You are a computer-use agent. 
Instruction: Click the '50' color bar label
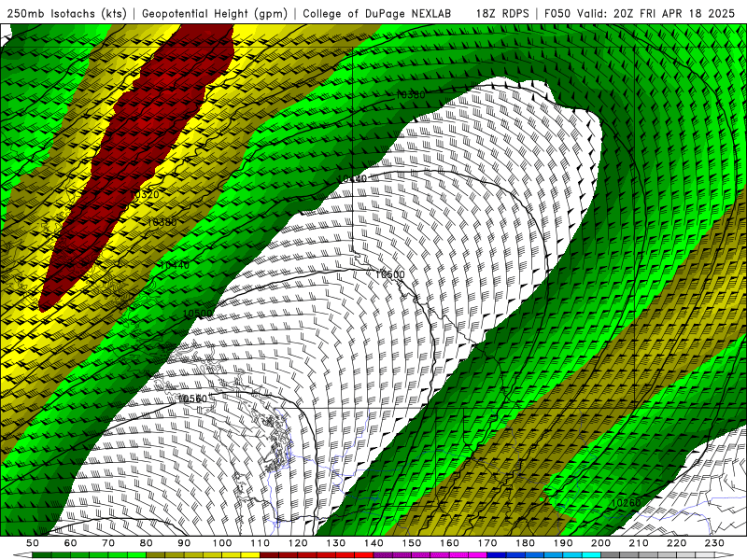(33, 543)
